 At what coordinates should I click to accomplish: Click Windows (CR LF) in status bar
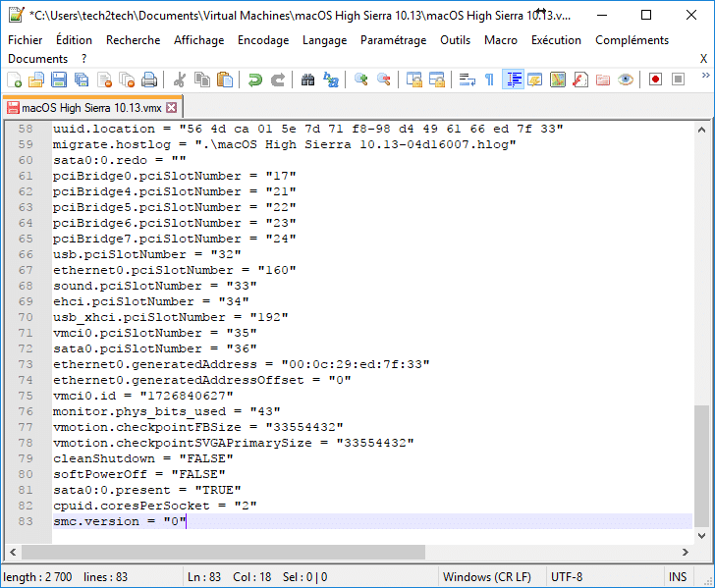point(487,577)
